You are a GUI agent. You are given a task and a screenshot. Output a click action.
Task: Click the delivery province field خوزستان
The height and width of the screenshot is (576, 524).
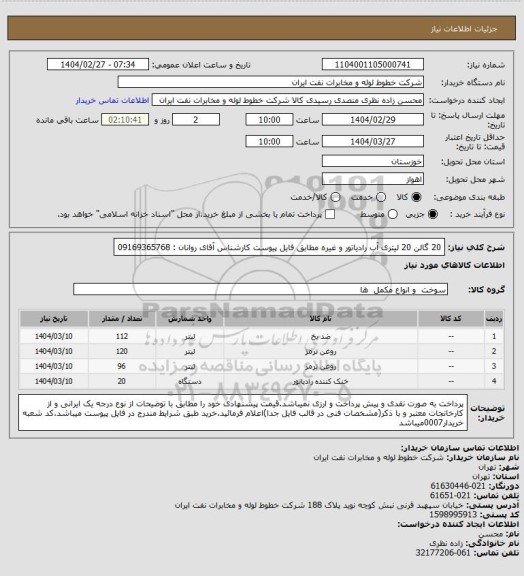coord(373,161)
